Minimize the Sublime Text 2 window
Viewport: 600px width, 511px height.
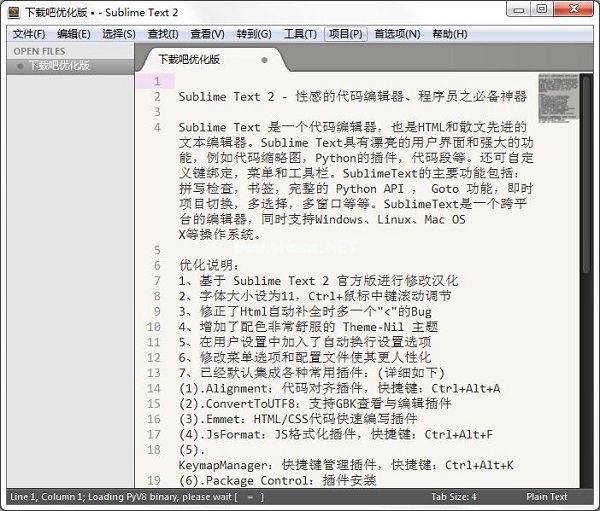[x=519, y=10]
